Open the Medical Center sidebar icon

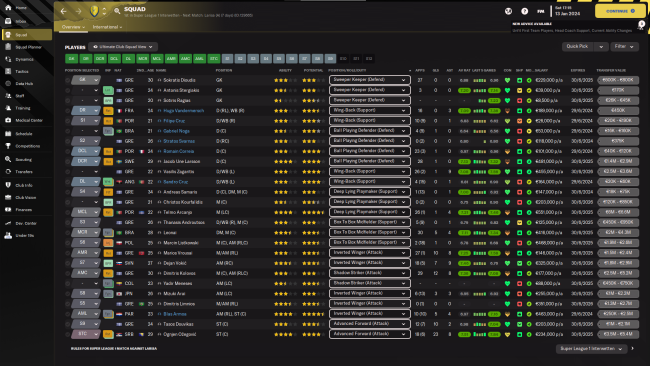tap(8, 120)
